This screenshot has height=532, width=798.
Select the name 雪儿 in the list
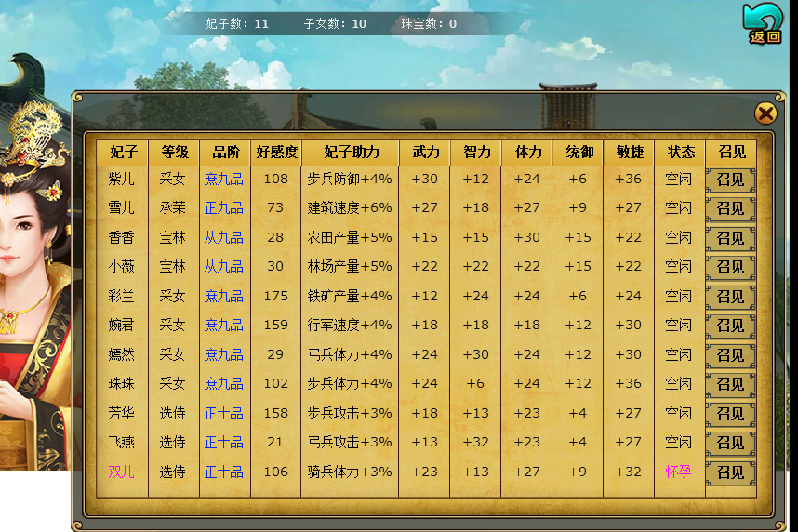coord(121,208)
